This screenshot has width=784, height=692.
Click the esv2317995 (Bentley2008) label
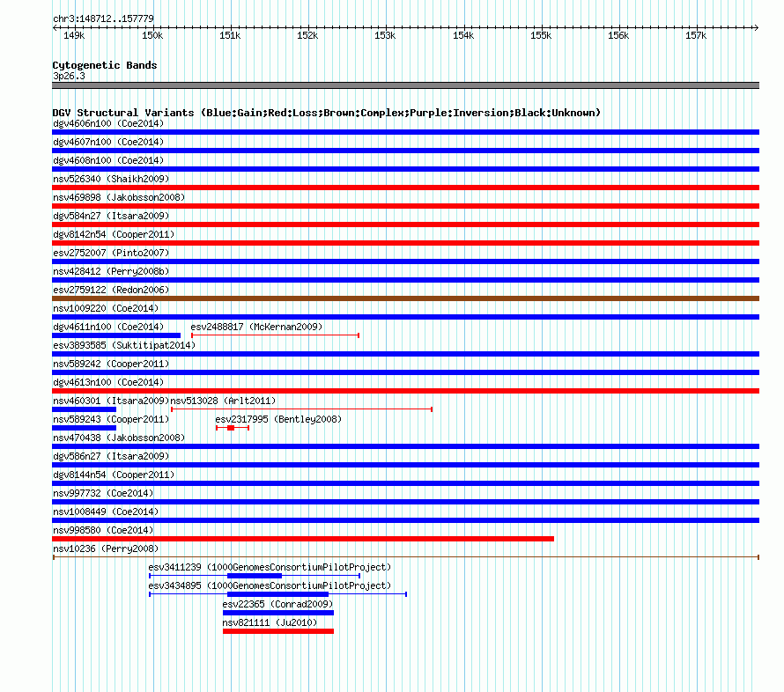[x=278, y=419]
